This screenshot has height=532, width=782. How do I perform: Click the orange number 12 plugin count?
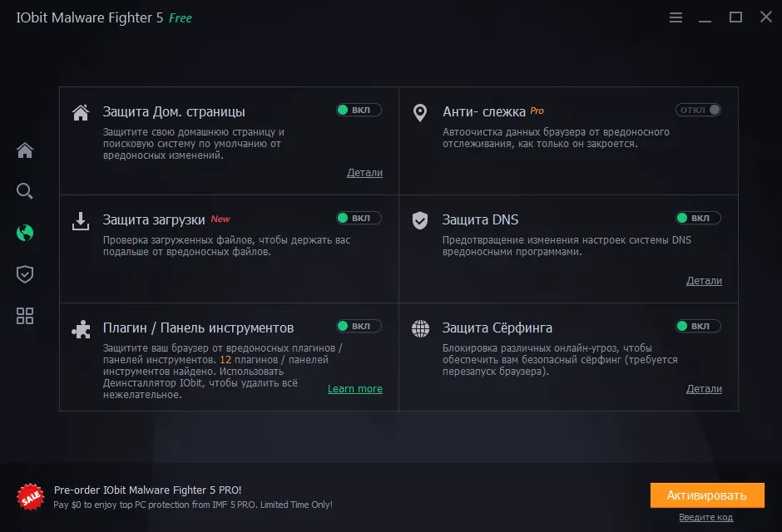coord(225,360)
